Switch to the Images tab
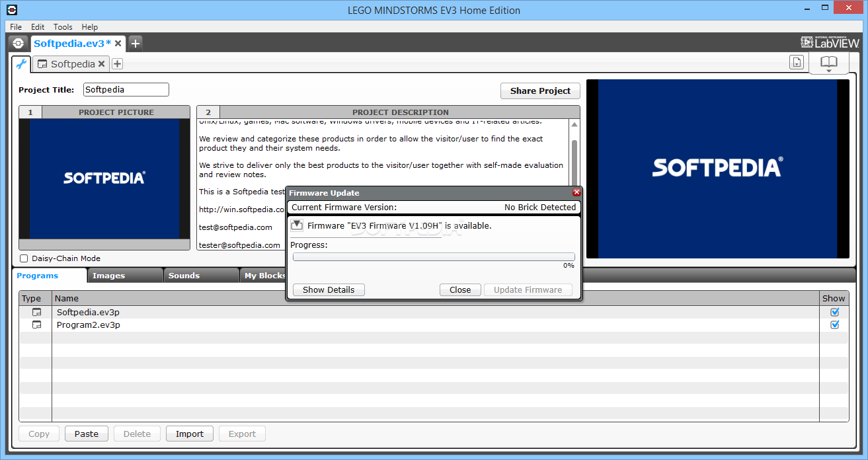 pos(125,276)
